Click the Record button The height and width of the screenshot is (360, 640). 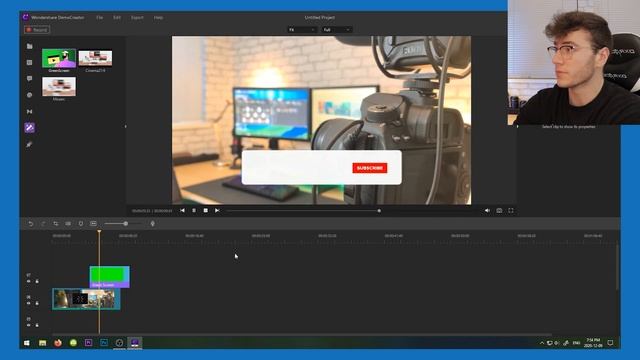37,30
